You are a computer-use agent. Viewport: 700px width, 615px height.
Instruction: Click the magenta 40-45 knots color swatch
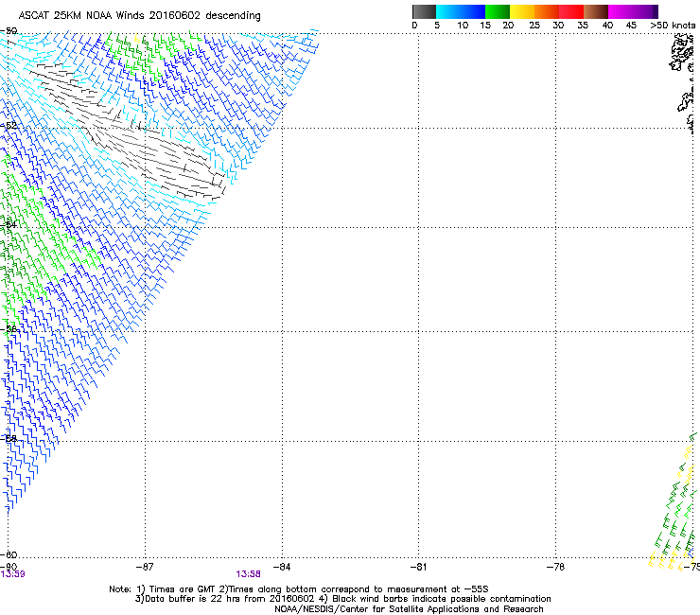point(621,11)
